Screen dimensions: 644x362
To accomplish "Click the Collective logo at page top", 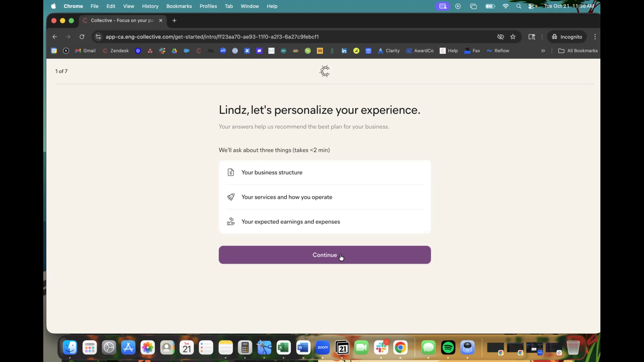I will (x=325, y=71).
